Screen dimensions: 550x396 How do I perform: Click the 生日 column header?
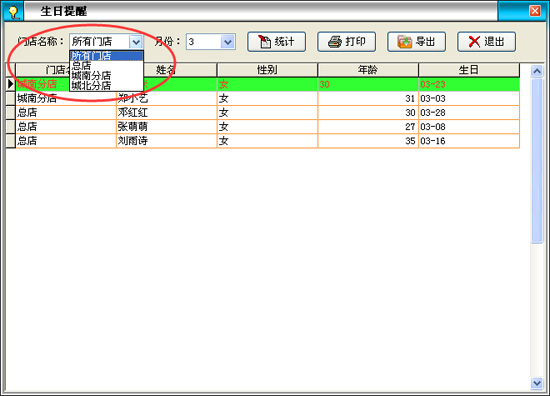coord(469,70)
